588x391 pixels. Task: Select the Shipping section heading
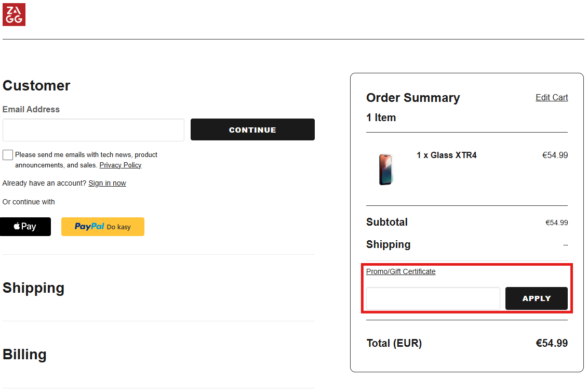pos(34,288)
